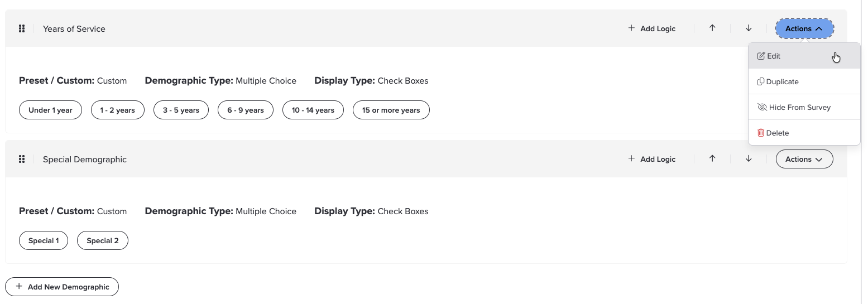Viewport: 868px width, 304px height.
Task: Click the Special 2 option chip
Action: coord(103,240)
